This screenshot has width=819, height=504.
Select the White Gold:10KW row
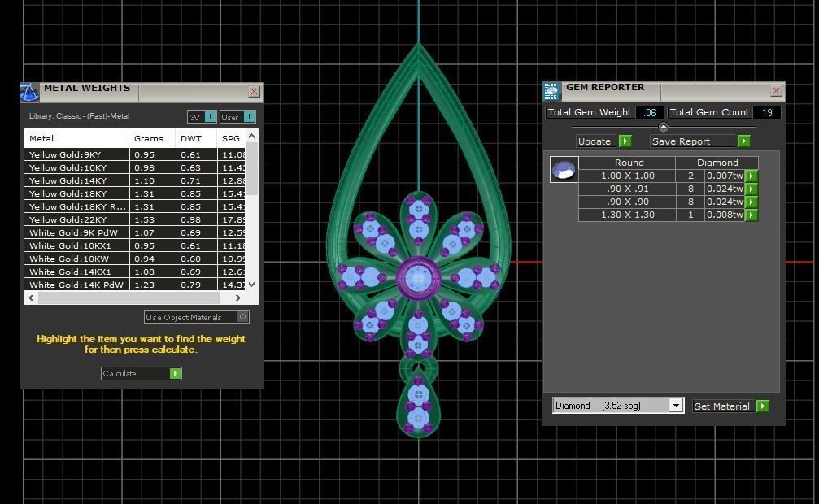pos(135,259)
